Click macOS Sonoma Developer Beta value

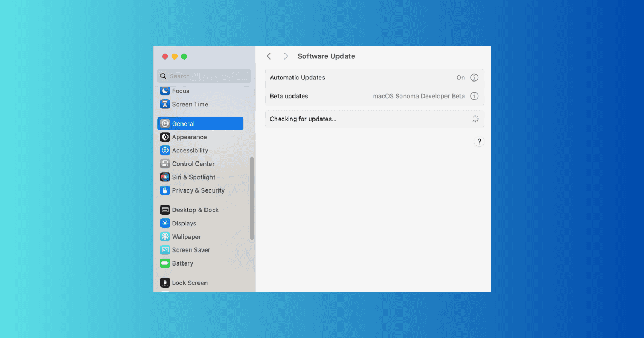(x=419, y=97)
